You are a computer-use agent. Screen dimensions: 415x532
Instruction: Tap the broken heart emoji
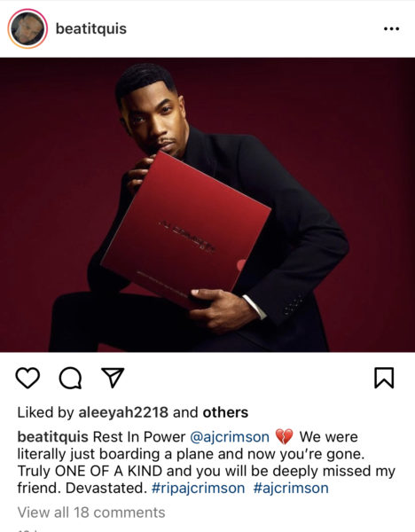[x=284, y=437]
